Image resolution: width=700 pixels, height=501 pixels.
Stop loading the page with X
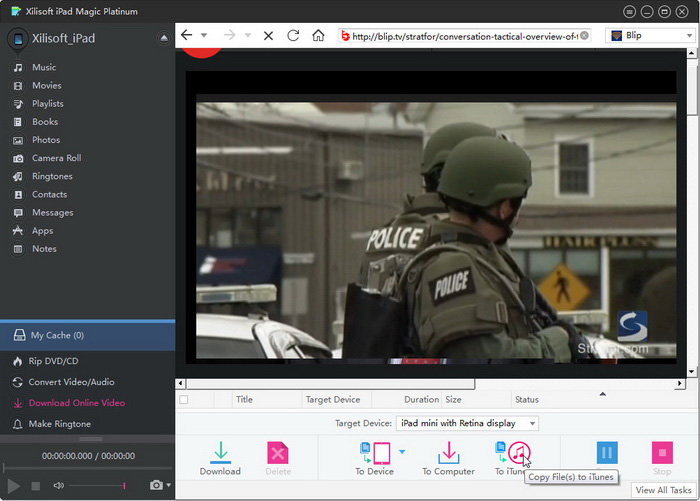(x=268, y=35)
